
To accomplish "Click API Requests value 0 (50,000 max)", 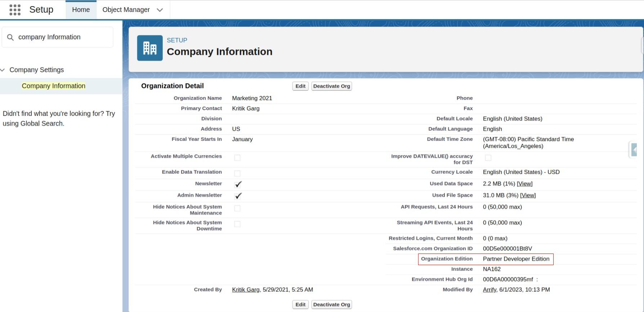I will coord(502,207).
